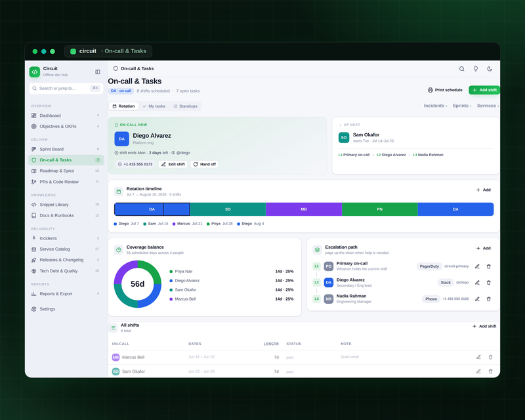Viewport: 525px width, 420px height.
Task: Open Objectives & OKRs page
Action: point(66,126)
